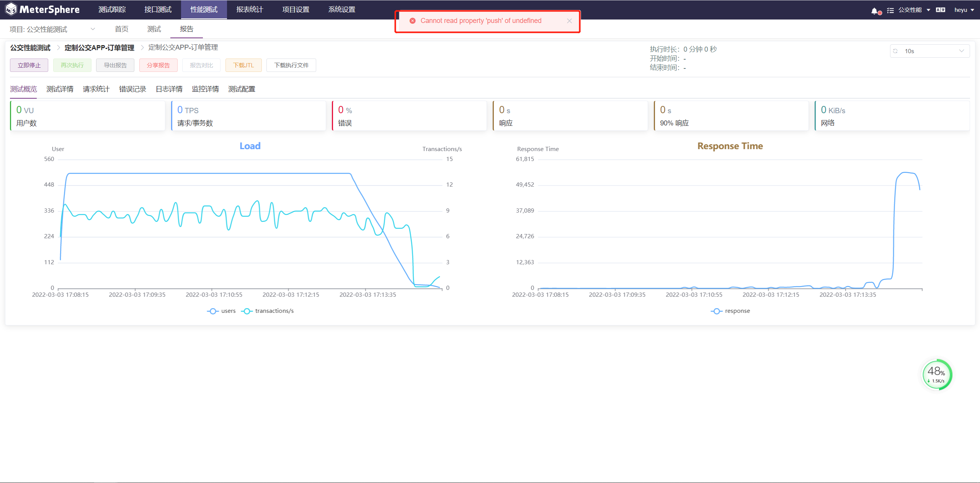Open the heyu user menu
Viewport: 980px width, 483px height.
(x=964, y=10)
